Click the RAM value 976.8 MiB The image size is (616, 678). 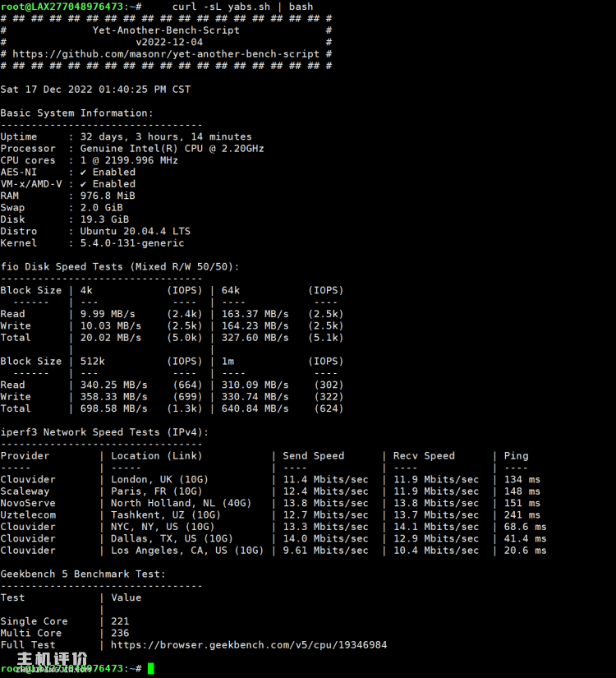(108, 196)
